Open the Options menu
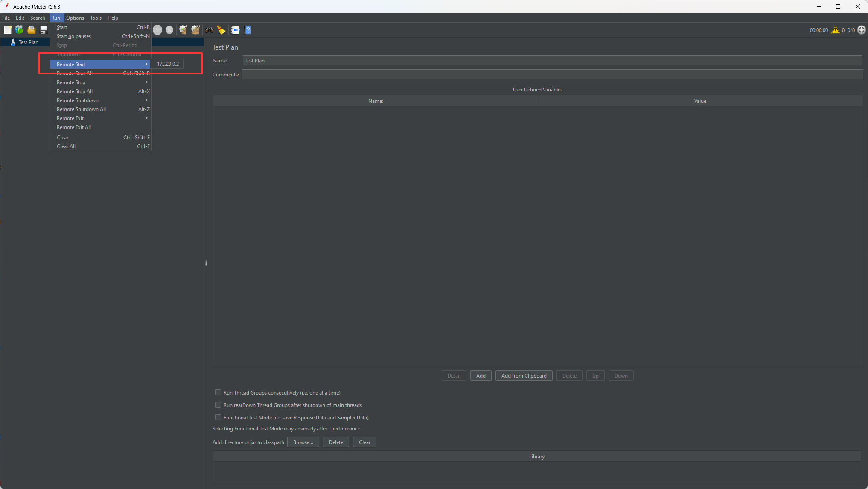The width and height of the screenshot is (868, 489). 75,18
